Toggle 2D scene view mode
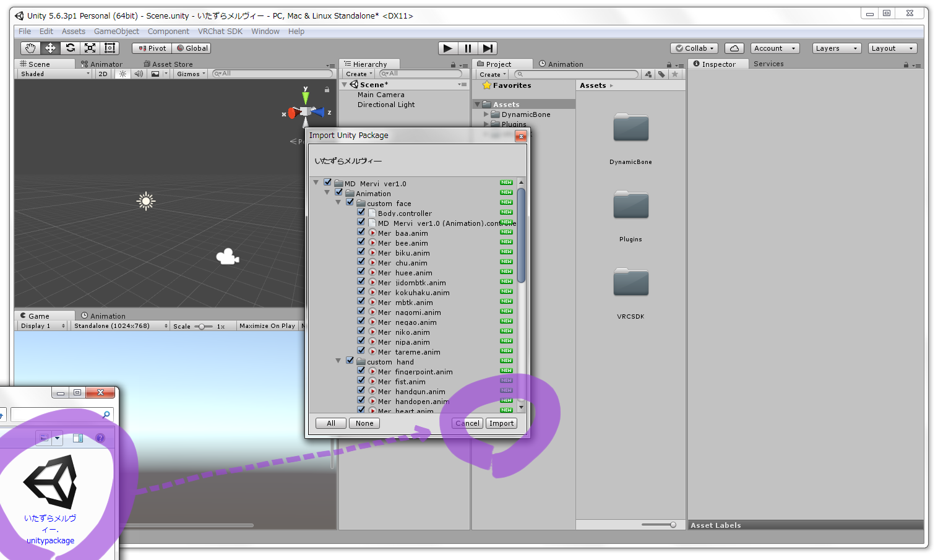This screenshot has height=560, width=938. coord(103,74)
